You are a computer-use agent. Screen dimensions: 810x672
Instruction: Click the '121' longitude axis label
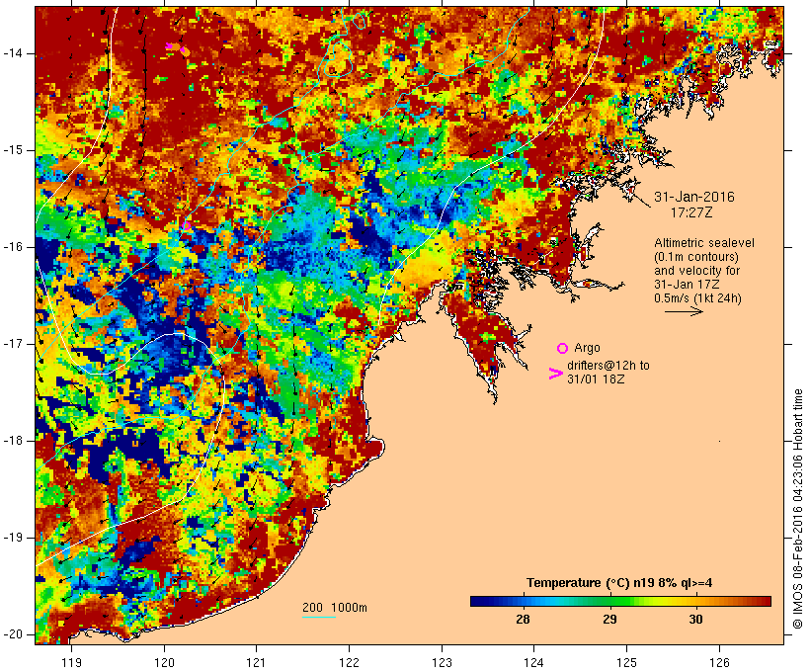pyautogui.click(x=256, y=662)
